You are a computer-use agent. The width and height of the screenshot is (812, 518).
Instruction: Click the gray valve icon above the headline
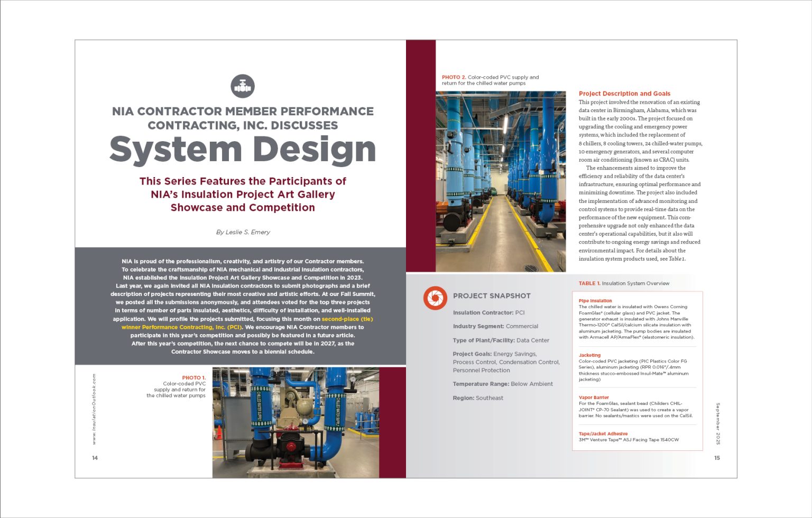pyautogui.click(x=243, y=86)
